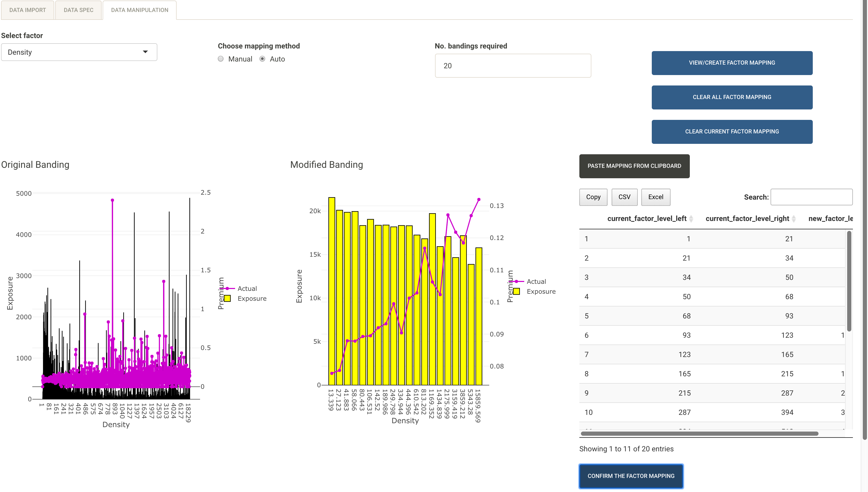The image size is (868, 492).
Task: Click CONFIRM THE FACTOR MAPPING button
Action: [x=631, y=476]
